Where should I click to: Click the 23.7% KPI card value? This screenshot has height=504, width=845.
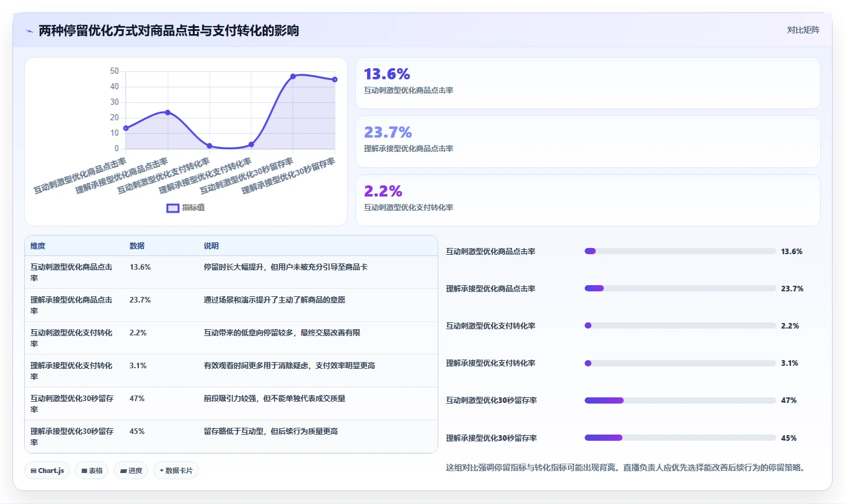388,132
